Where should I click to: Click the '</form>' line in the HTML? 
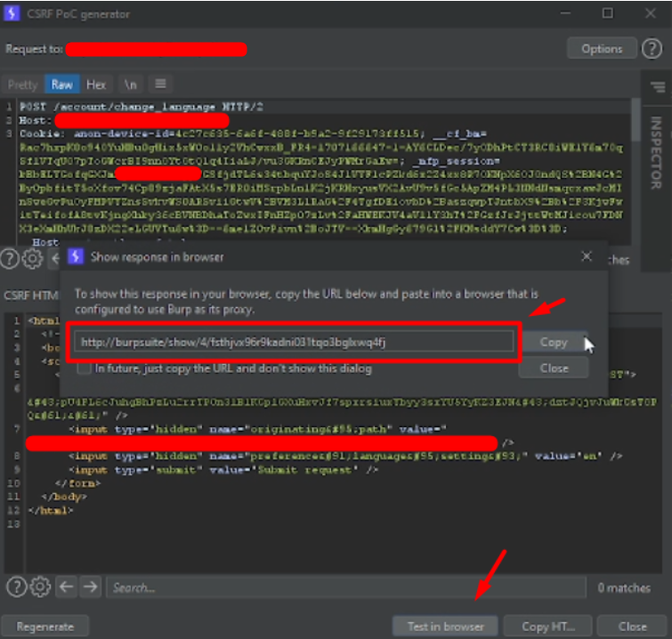[77, 483]
